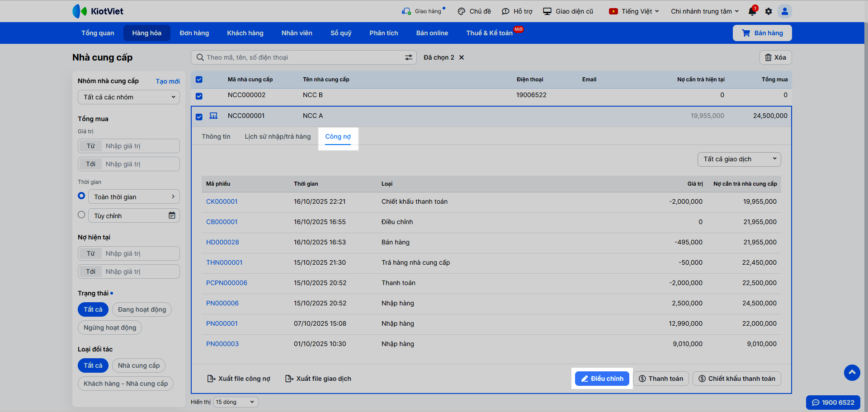This screenshot has height=412, width=868.
Task: Click the user account avatar icon
Action: (x=785, y=11)
